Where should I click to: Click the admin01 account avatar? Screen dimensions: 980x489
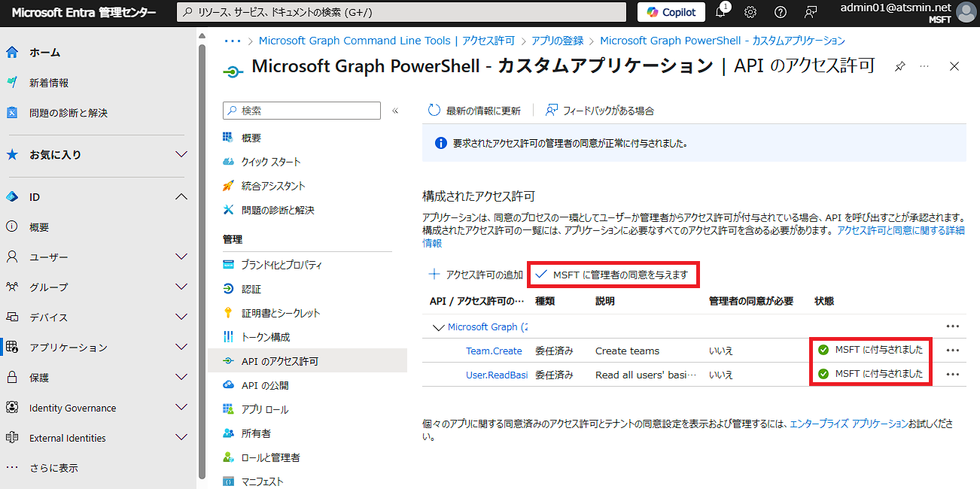(965, 11)
